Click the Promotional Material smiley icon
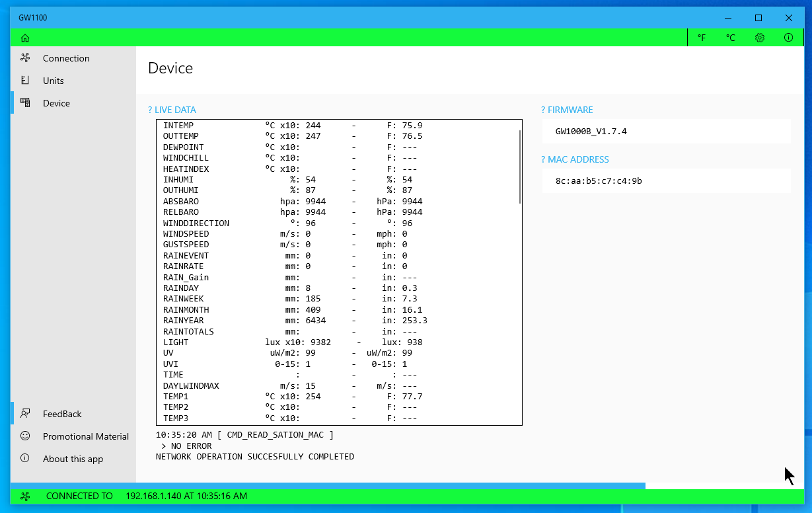 (x=25, y=436)
